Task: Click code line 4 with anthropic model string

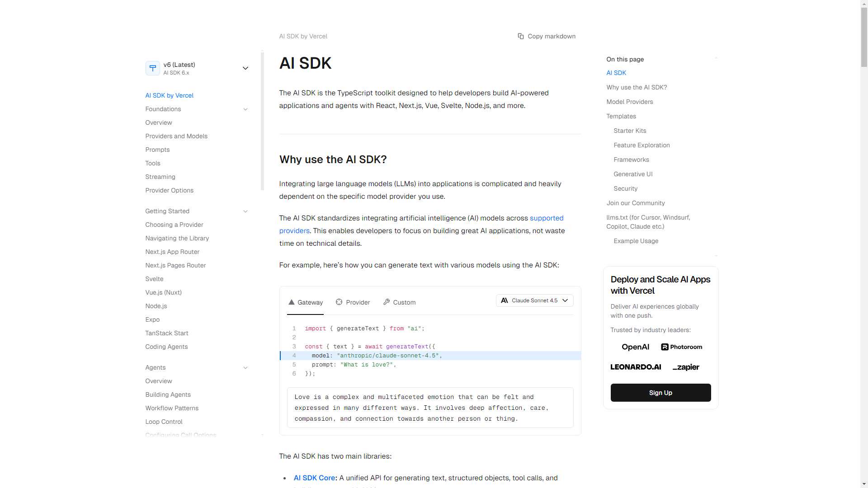Action: coord(430,356)
